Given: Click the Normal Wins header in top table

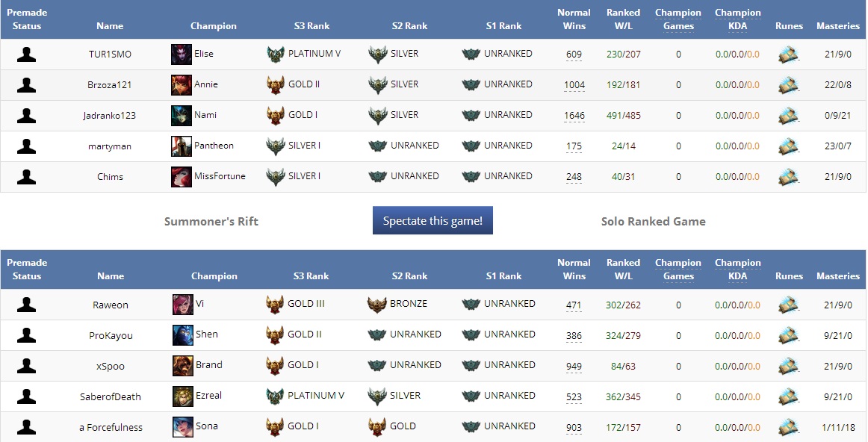Looking at the screenshot, I should coord(574,19).
